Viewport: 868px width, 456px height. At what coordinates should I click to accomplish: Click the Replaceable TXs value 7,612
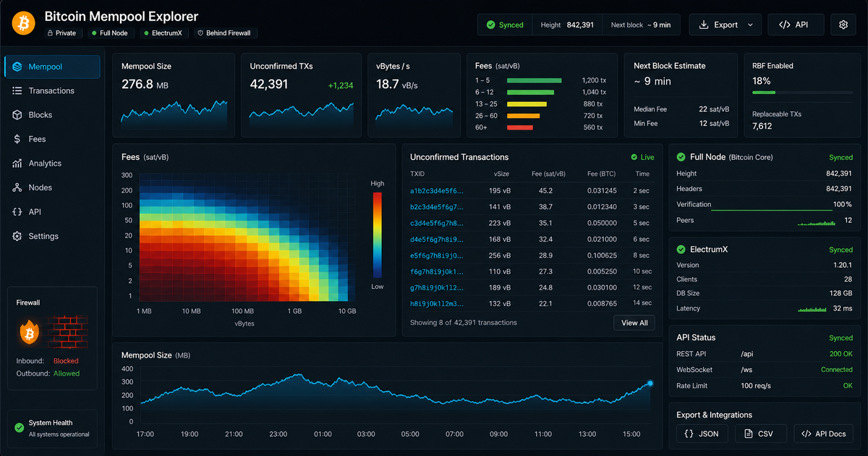click(762, 126)
